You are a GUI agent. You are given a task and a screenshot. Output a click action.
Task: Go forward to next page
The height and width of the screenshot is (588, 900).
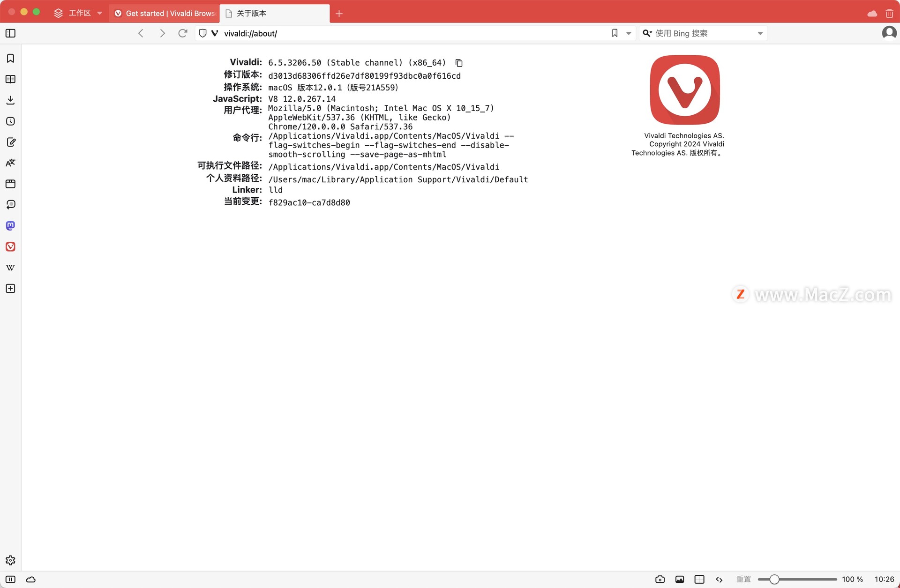162,33
